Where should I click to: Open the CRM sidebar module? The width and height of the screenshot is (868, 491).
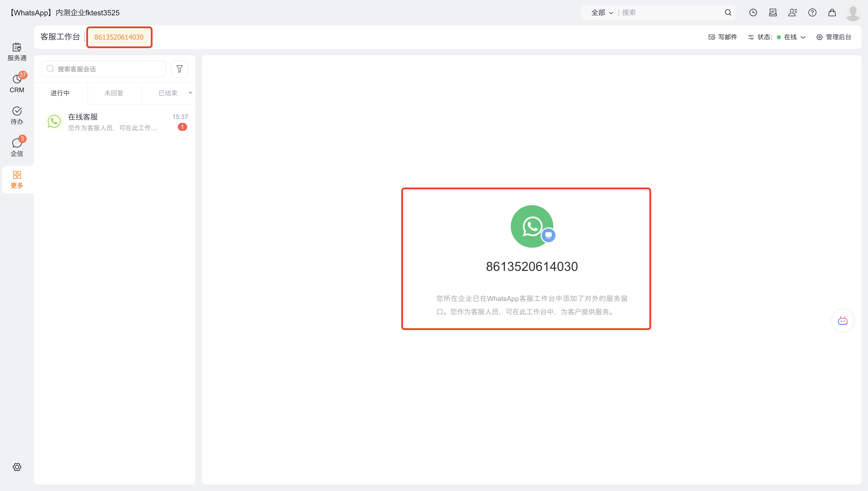click(x=17, y=83)
